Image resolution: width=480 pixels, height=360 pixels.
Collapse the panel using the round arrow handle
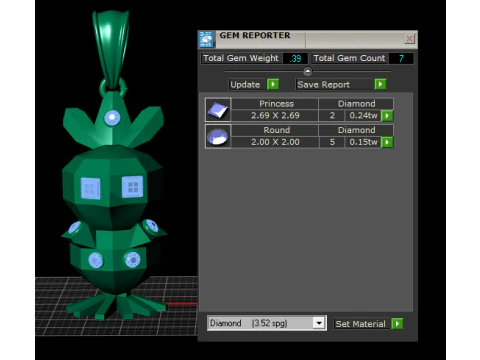click(307, 71)
